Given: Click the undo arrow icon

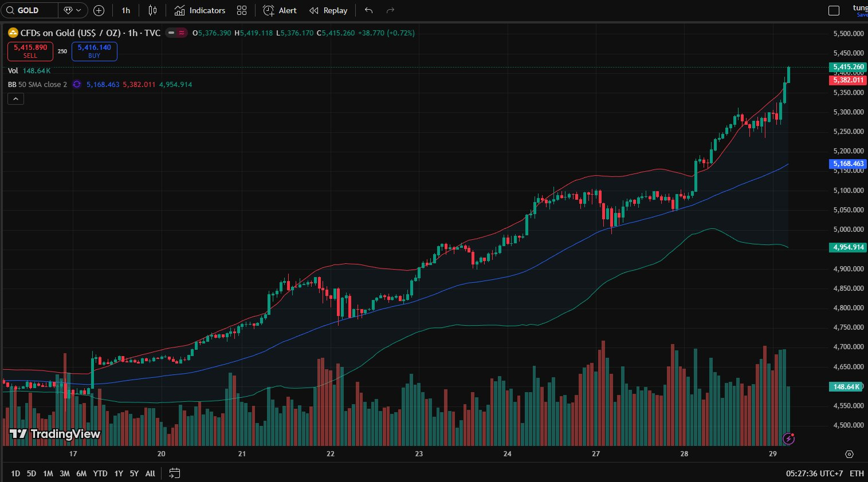Looking at the screenshot, I should (x=367, y=10).
